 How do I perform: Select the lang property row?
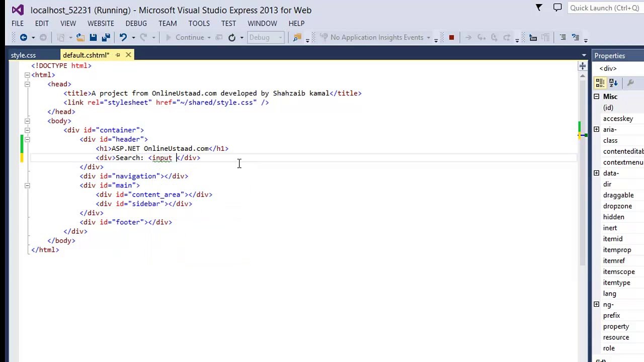618,294
